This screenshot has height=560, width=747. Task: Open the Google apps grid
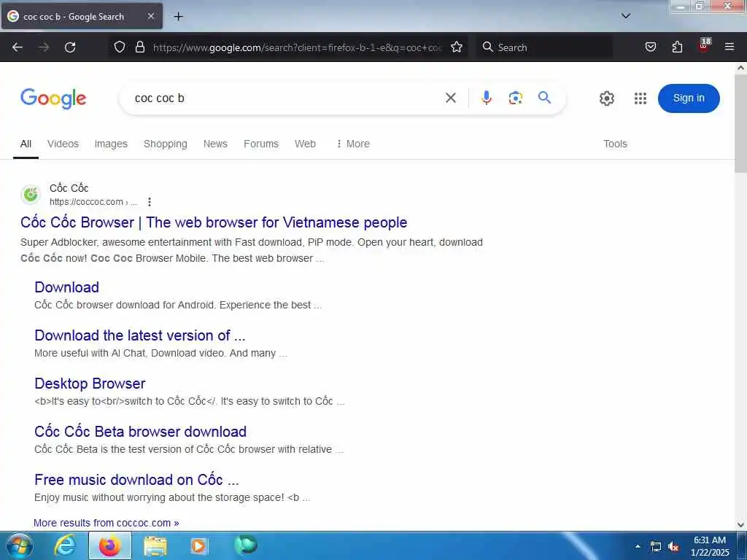tap(640, 98)
